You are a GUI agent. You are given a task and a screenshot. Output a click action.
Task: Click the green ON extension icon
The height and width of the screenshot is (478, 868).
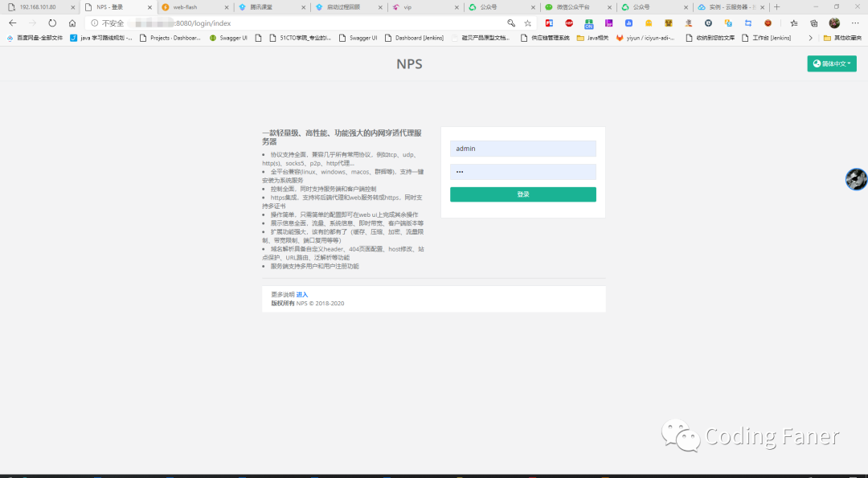point(588,23)
